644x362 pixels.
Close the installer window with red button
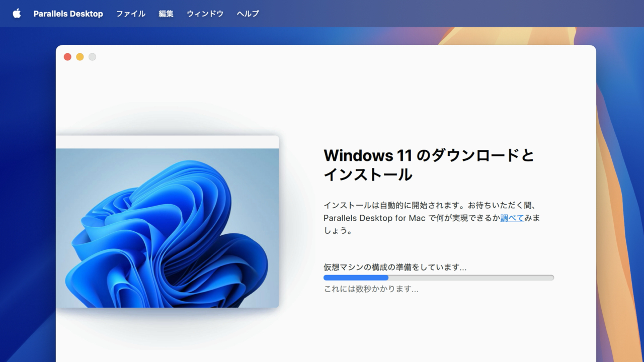pos(67,57)
